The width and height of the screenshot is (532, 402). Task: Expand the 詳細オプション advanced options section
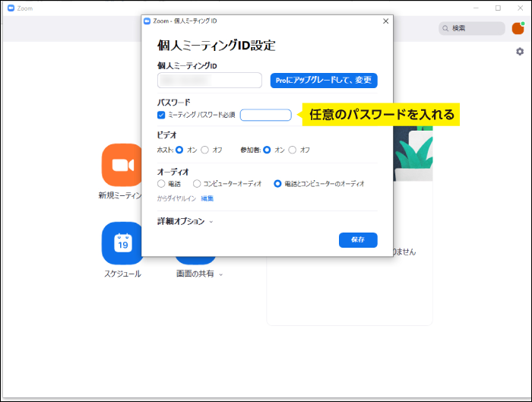pos(185,222)
